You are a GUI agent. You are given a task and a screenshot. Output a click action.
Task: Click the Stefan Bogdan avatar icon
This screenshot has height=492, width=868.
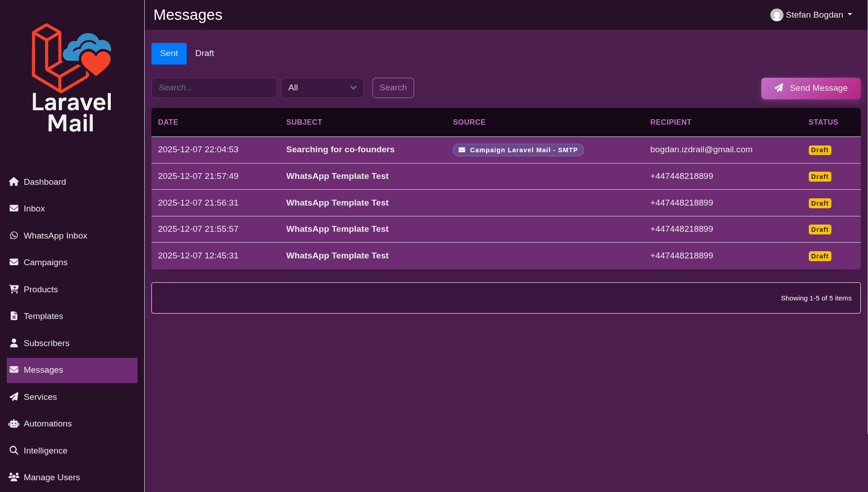pyautogui.click(x=777, y=15)
